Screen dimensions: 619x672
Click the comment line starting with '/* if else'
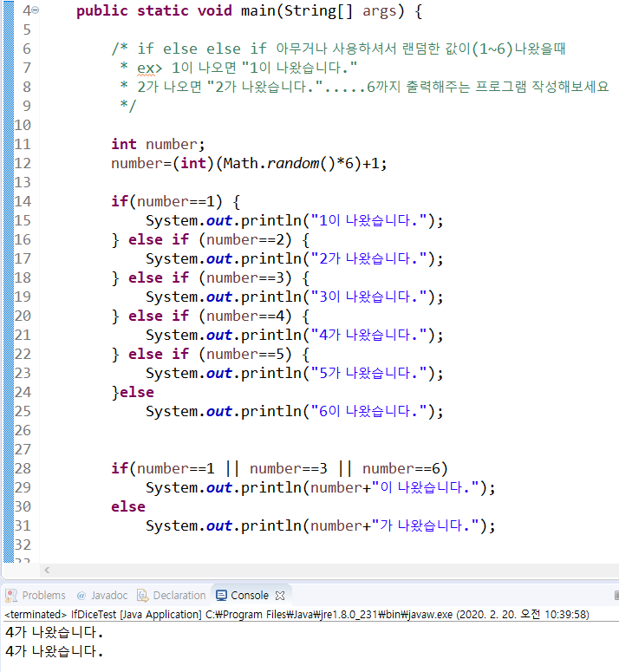(338, 49)
